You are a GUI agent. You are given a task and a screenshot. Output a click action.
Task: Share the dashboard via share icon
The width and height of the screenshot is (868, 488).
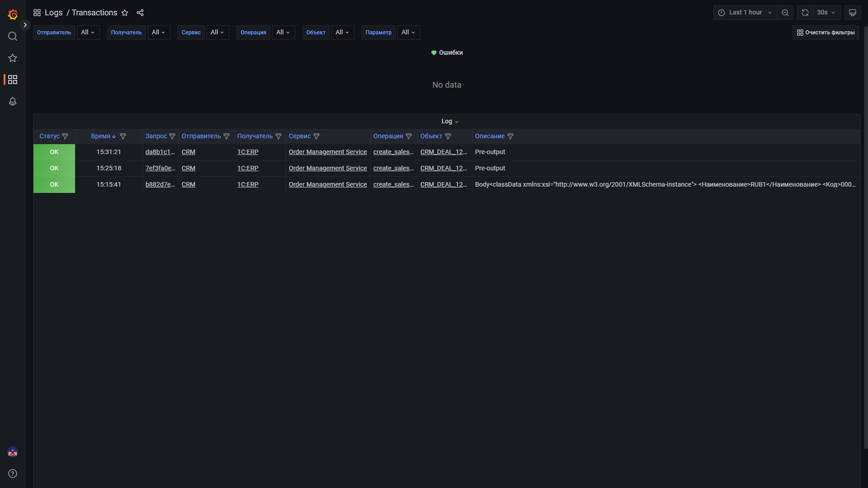[140, 13]
